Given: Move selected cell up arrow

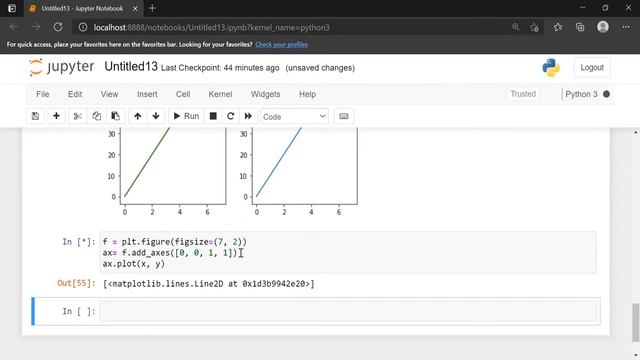Looking at the screenshot, I should (x=138, y=116).
